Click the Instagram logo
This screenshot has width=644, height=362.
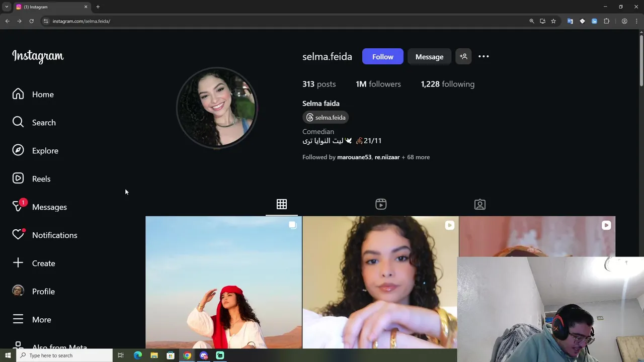(38, 56)
